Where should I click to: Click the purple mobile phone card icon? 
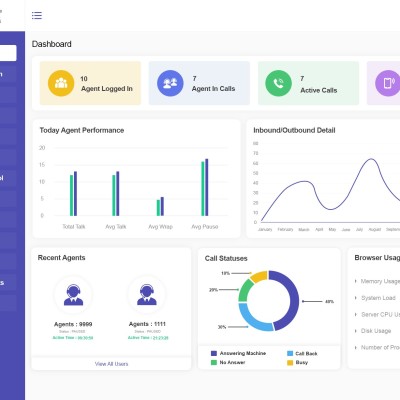[x=388, y=83]
